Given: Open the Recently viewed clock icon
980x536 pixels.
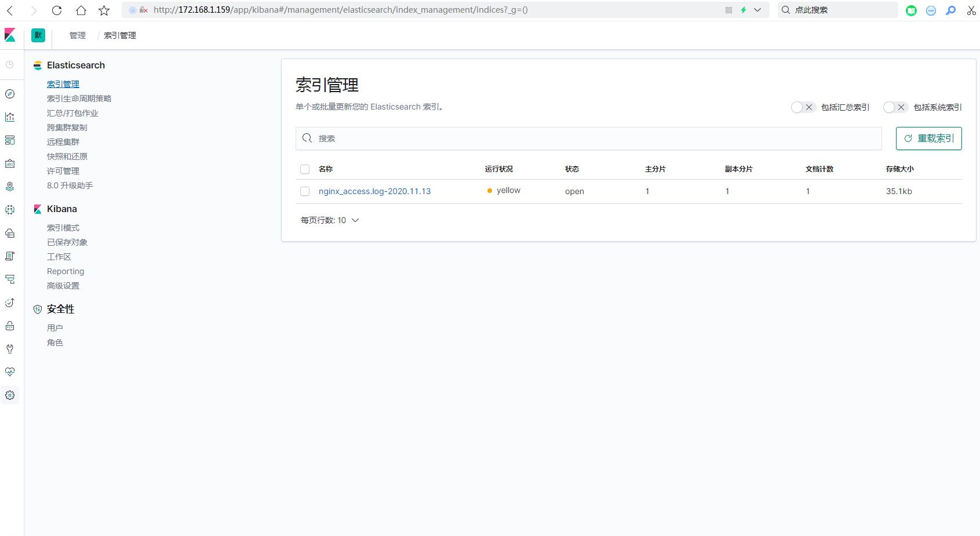Looking at the screenshot, I should pos(10,65).
